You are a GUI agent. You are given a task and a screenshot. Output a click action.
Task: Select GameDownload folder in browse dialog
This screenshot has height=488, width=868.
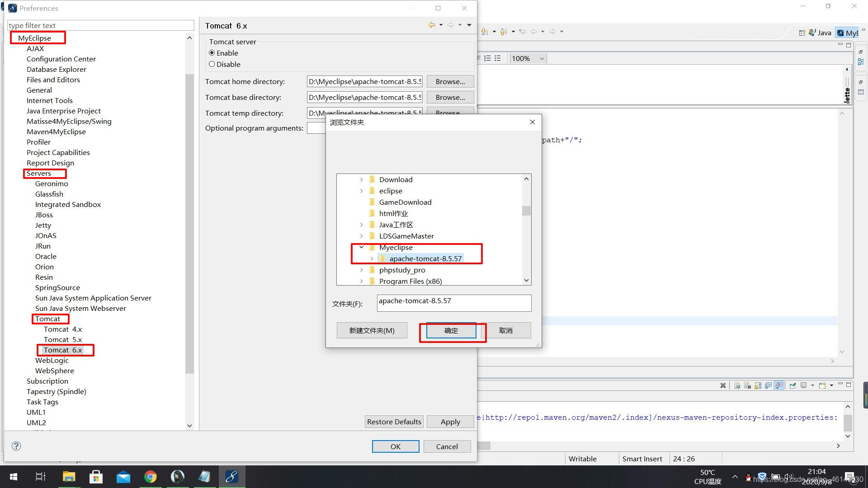click(405, 202)
